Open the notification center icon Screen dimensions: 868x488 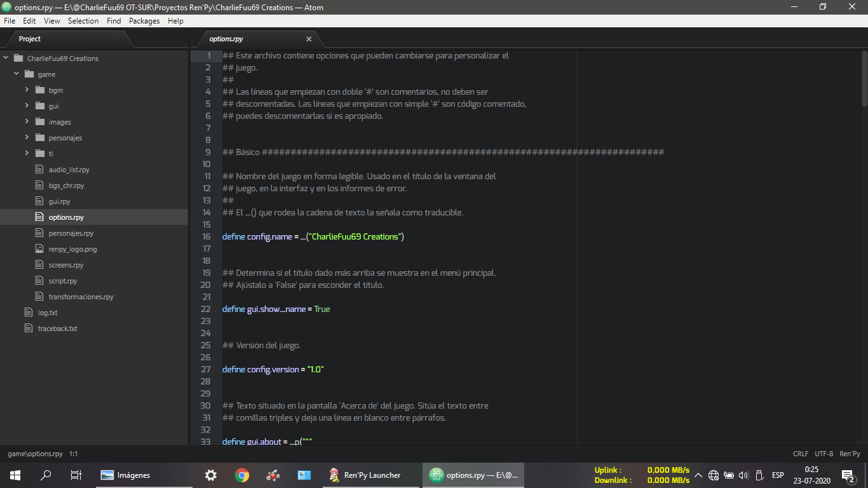coord(847,475)
